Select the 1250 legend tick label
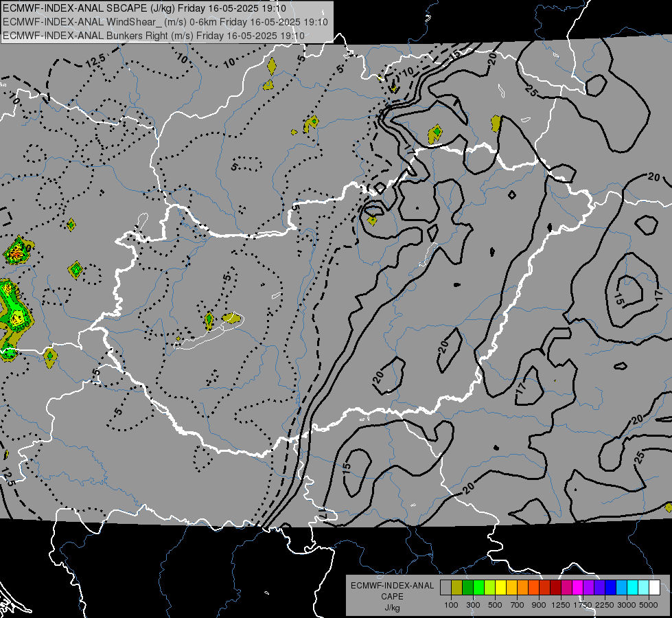672x618 pixels. click(x=561, y=605)
